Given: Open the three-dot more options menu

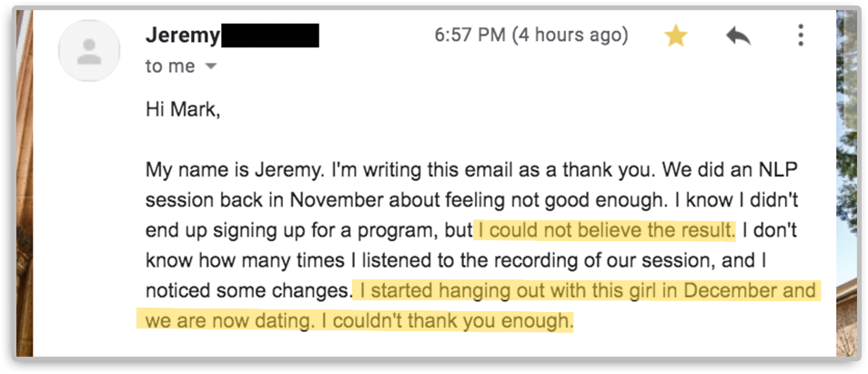Looking at the screenshot, I should [x=801, y=36].
